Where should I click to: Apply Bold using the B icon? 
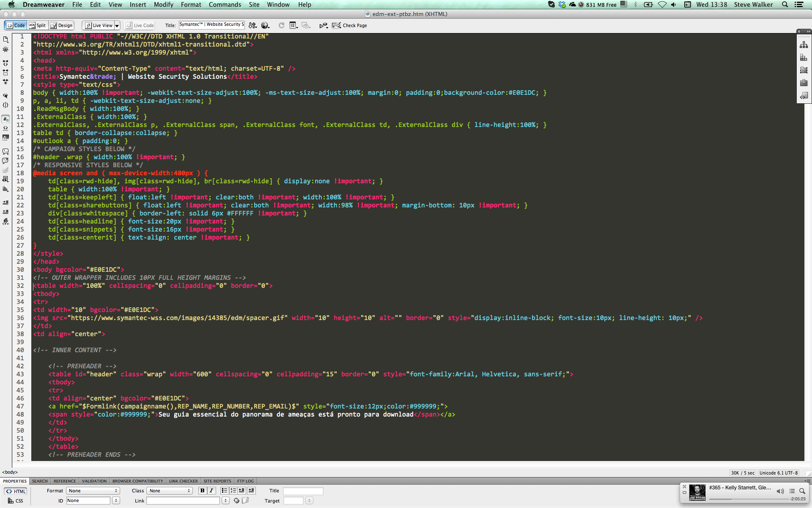(202, 491)
